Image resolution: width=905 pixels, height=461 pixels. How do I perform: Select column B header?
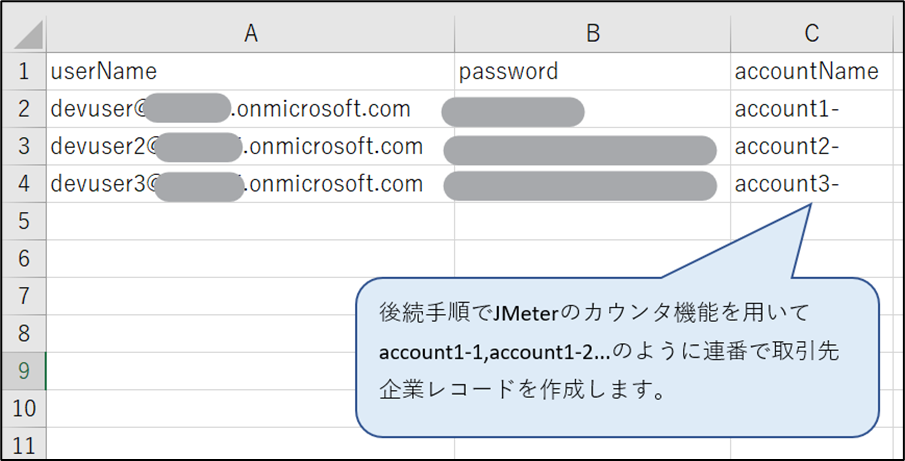(x=592, y=33)
